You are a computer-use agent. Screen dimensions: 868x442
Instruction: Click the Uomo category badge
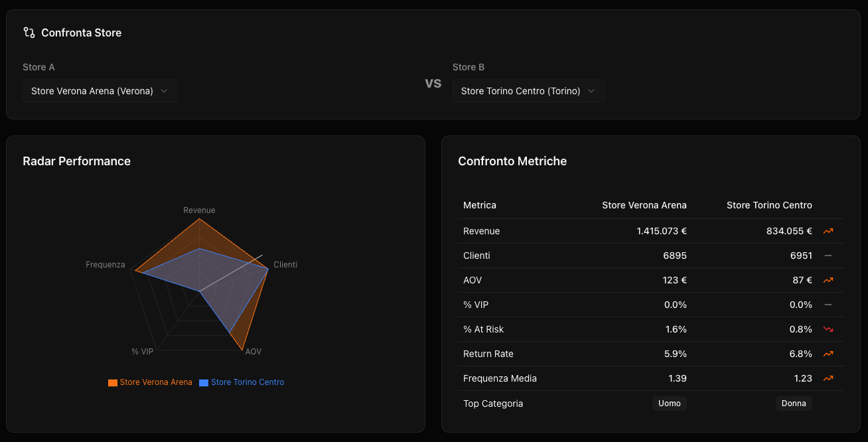click(x=669, y=403)
